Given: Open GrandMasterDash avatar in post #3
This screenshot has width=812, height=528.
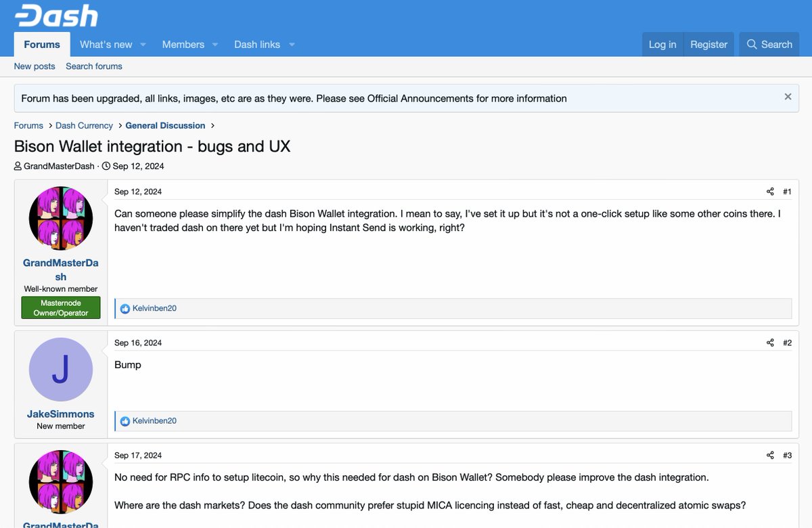Looking at the screenshot, I should click(x=61, y=482).
